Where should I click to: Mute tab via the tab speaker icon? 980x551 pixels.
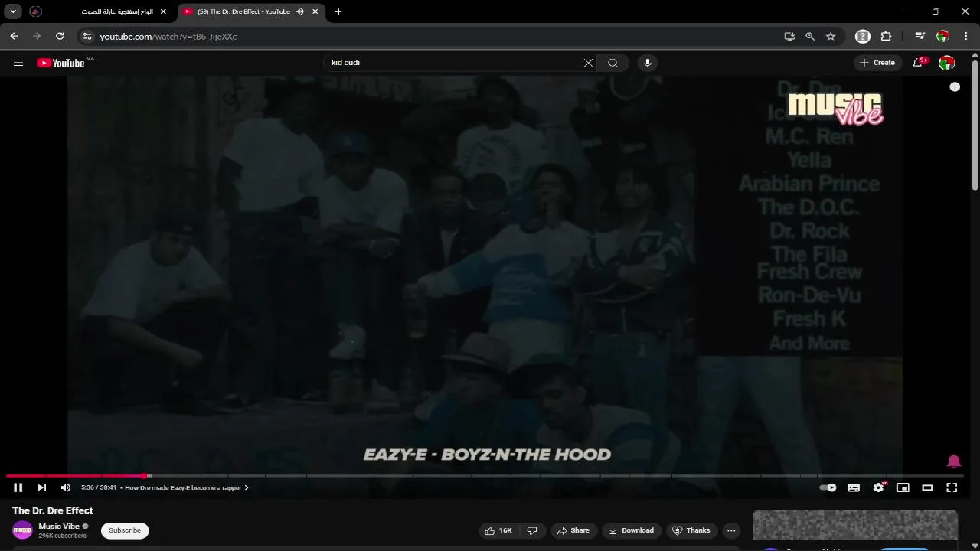pos(300,11)
